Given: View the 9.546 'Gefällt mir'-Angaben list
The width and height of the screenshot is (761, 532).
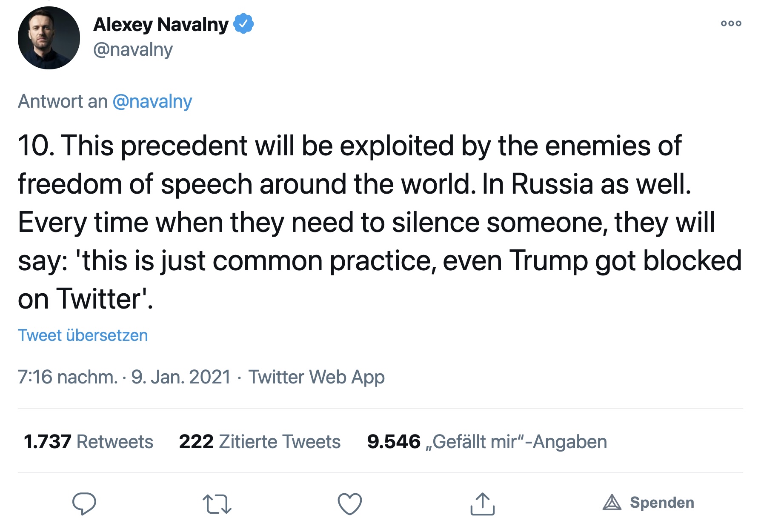Looking at the screenshot, I should (486, 442).
